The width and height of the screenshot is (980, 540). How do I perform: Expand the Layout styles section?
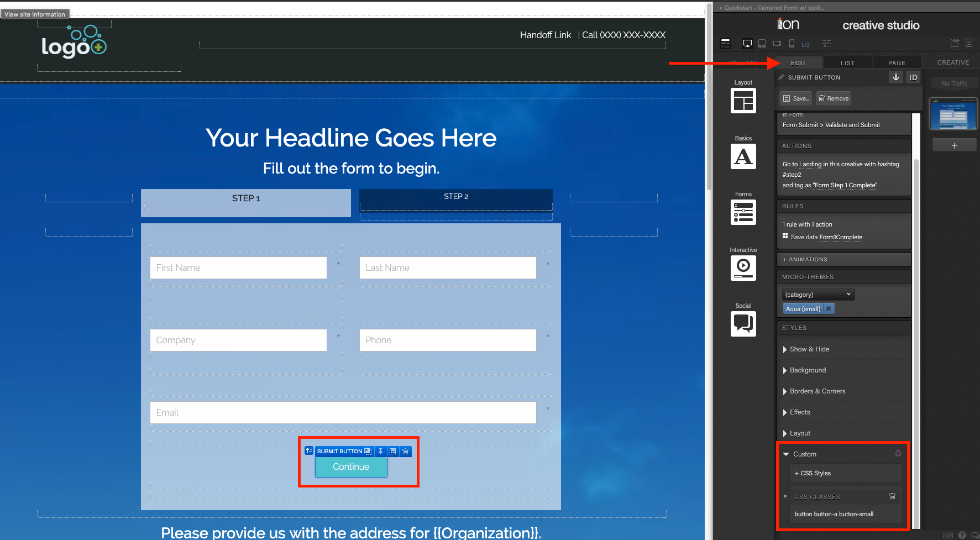click(x=796, y=433)
